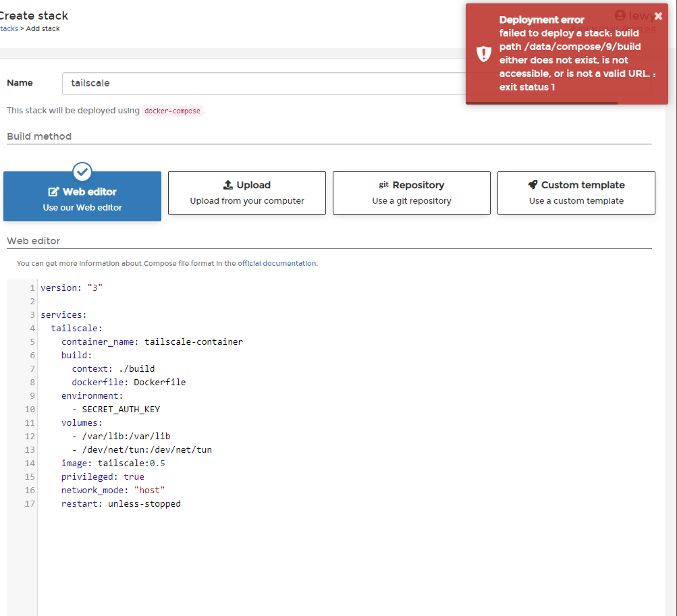This screenshot has width=677, height=616.
Task: Click the /dev/net/tun volume line
Action: (x=142, y=450)
